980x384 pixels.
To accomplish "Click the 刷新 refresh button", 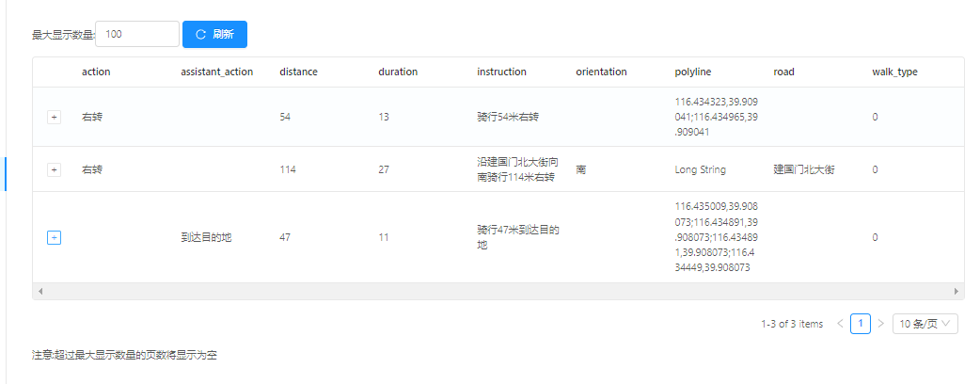I will pos(214,35).
